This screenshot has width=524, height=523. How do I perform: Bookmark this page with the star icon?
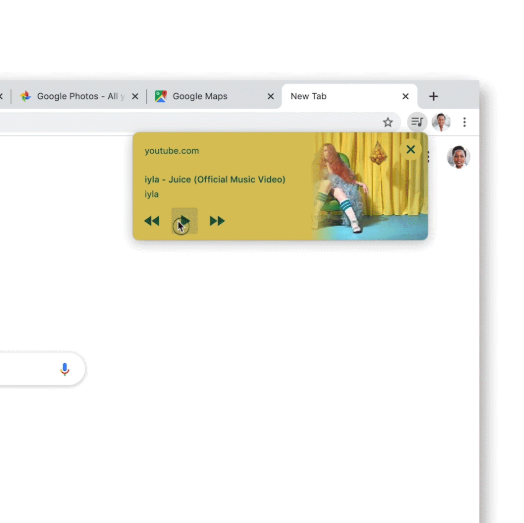[388, 122]
